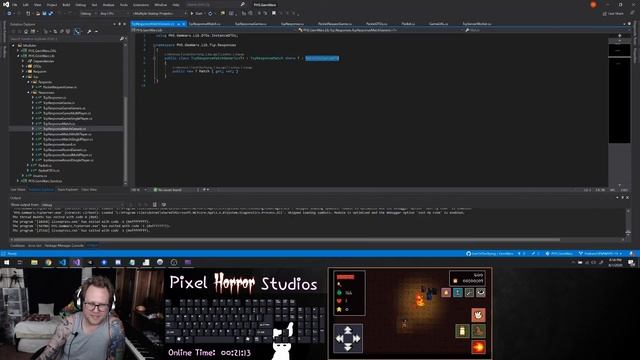640x360 pixels.
Task: Click the game overlay up arrow
Action: pos(348,329)
